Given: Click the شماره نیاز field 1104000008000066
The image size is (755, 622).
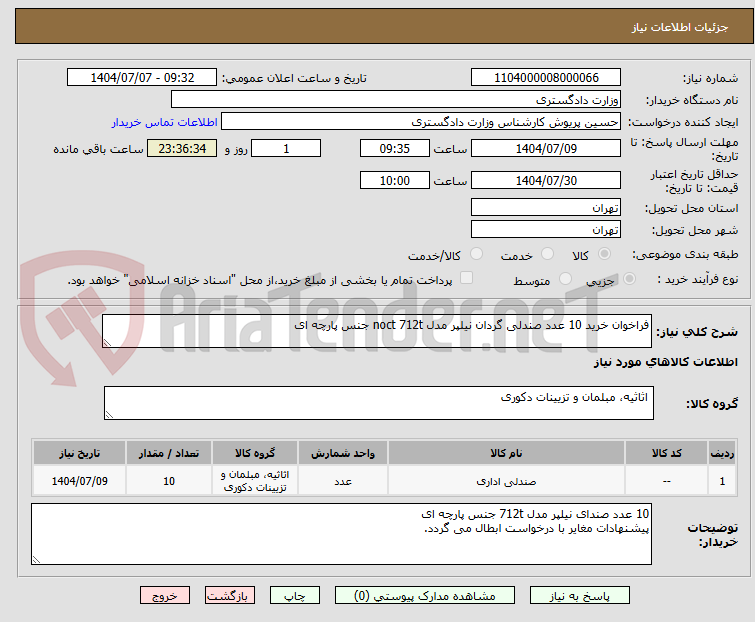Looking at the screenshot, I should click(546, 78).
